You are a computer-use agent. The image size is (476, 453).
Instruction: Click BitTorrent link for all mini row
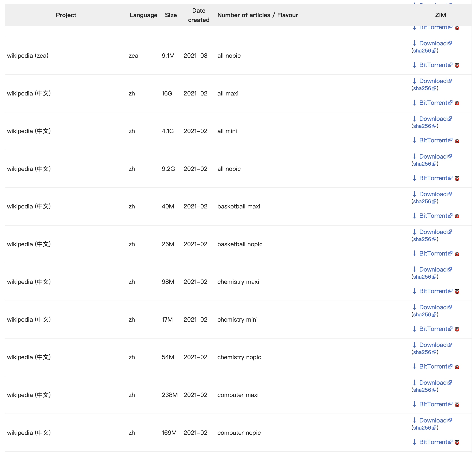(x=433, y=141)
